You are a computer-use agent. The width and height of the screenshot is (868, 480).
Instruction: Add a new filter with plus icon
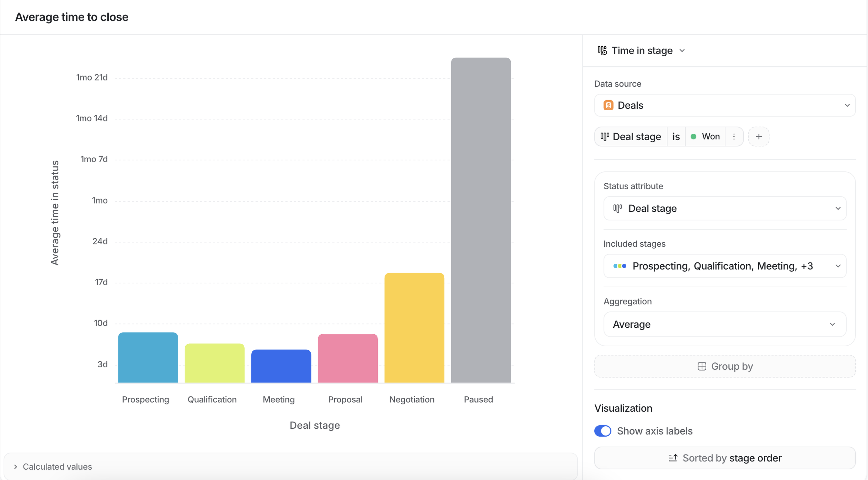759,137
